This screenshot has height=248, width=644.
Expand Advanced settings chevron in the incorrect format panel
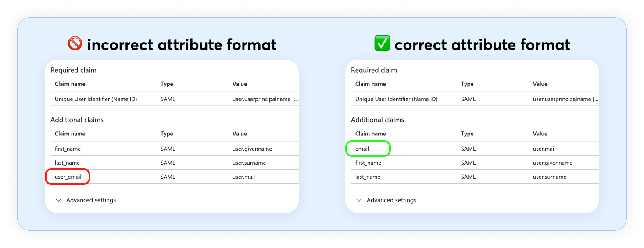[x=58, y=200]
